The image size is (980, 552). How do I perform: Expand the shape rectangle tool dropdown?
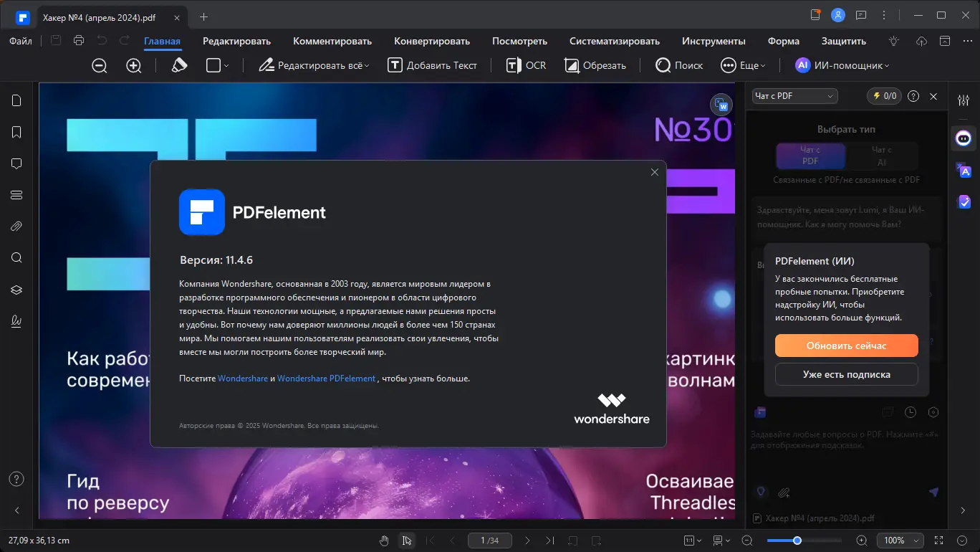tap(226, 65)
